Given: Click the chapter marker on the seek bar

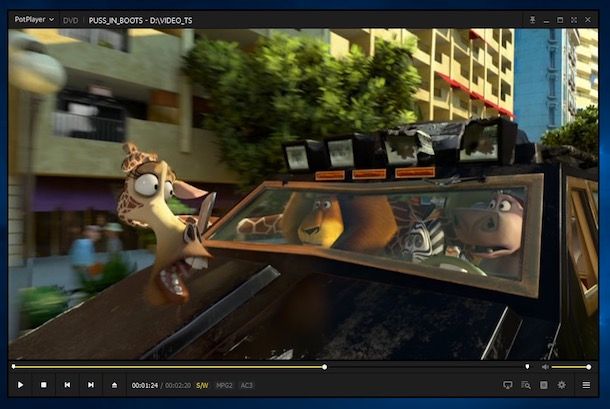Looking at the screenshot, I should [527, 367].
